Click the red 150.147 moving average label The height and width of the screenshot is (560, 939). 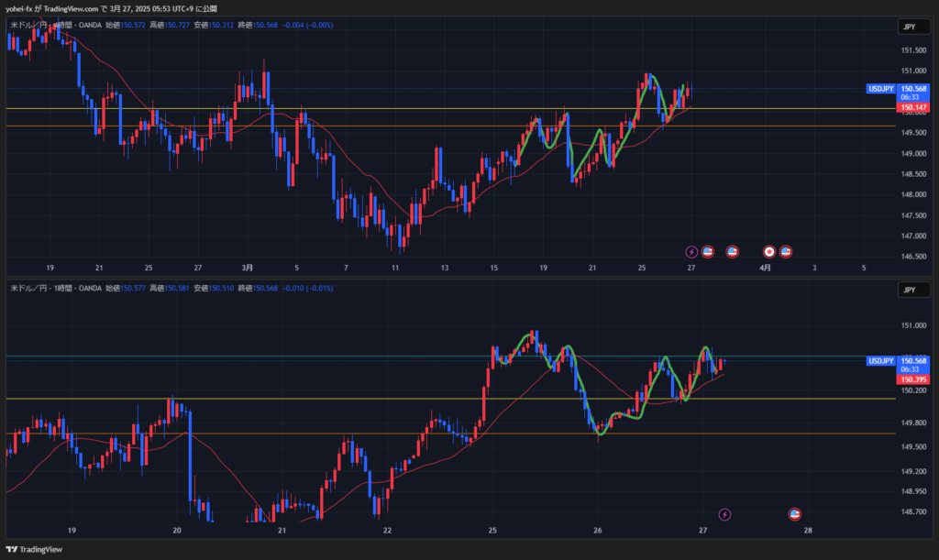(912, 108)
